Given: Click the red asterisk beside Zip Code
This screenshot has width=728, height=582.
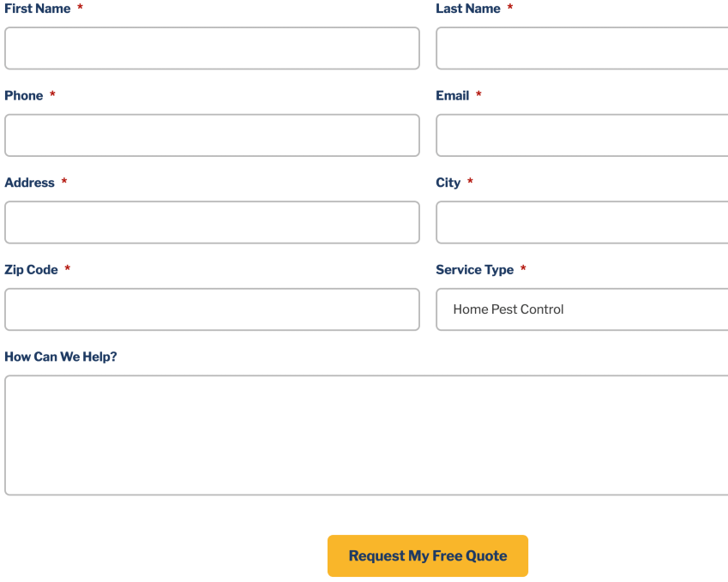Looking at the screenshot, I should coord(67,270).
